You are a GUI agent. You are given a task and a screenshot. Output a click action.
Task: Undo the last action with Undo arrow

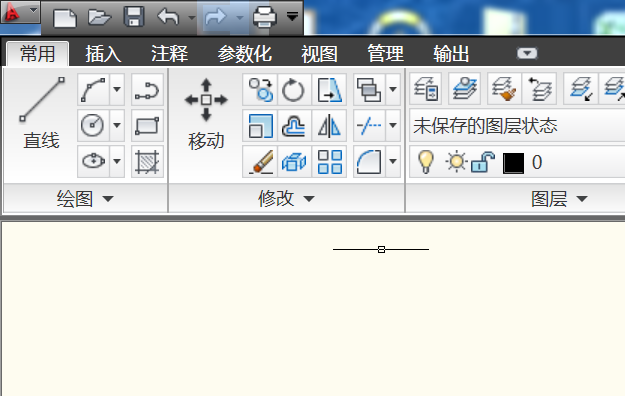[x=168, y=17]
